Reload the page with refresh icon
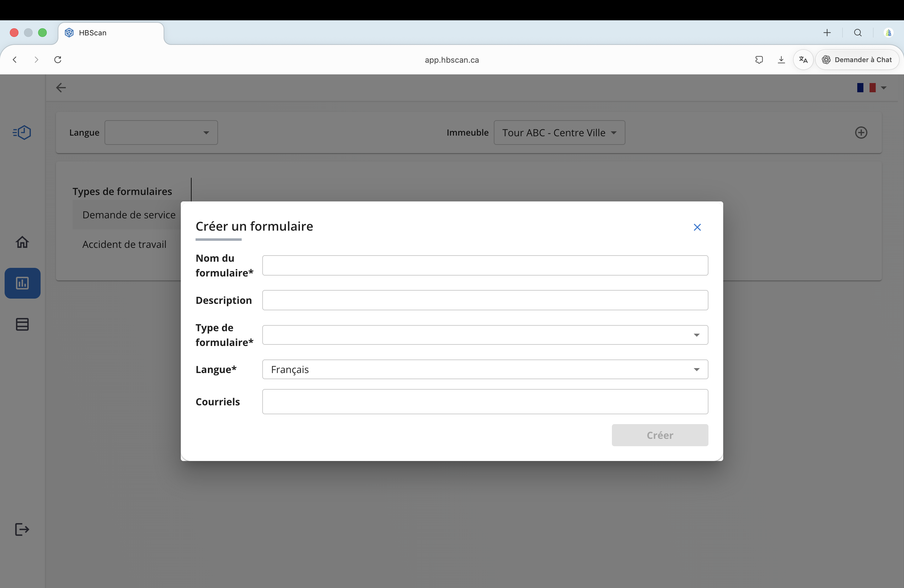 [58, 60]
